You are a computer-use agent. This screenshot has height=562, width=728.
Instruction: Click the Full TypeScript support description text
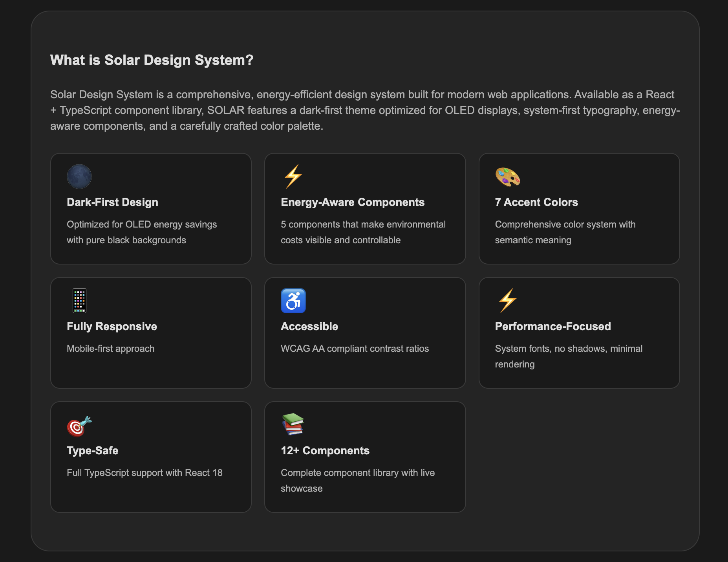coord(145,473)
